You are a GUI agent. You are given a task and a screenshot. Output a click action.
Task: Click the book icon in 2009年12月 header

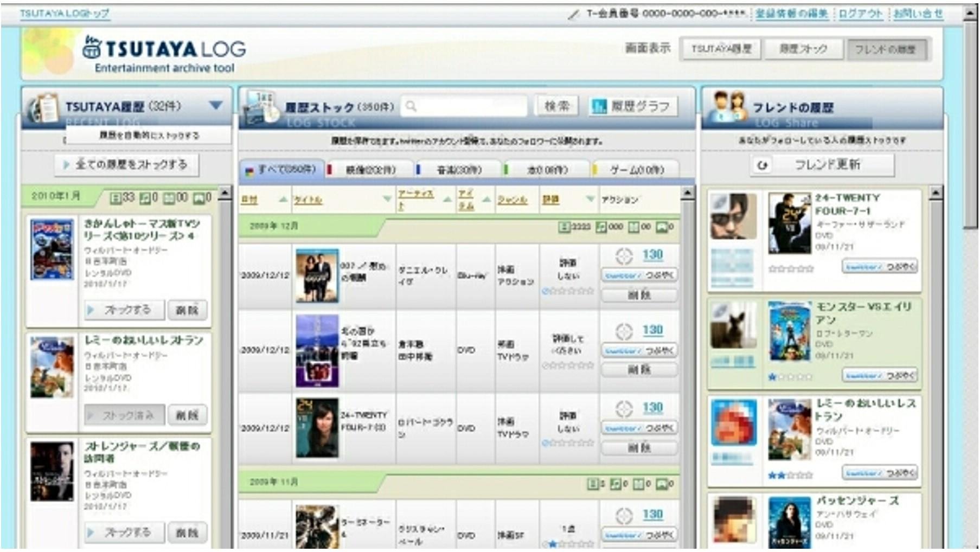click(633, 227)
